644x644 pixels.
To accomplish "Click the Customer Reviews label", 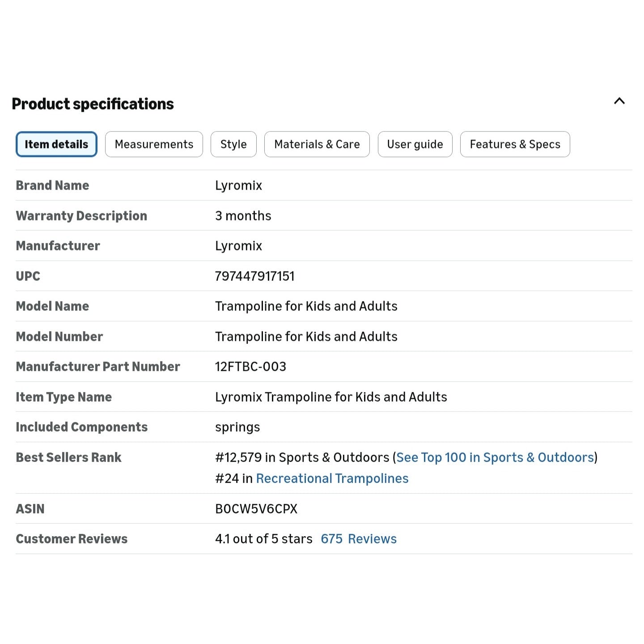I will (x=72, y=538).
